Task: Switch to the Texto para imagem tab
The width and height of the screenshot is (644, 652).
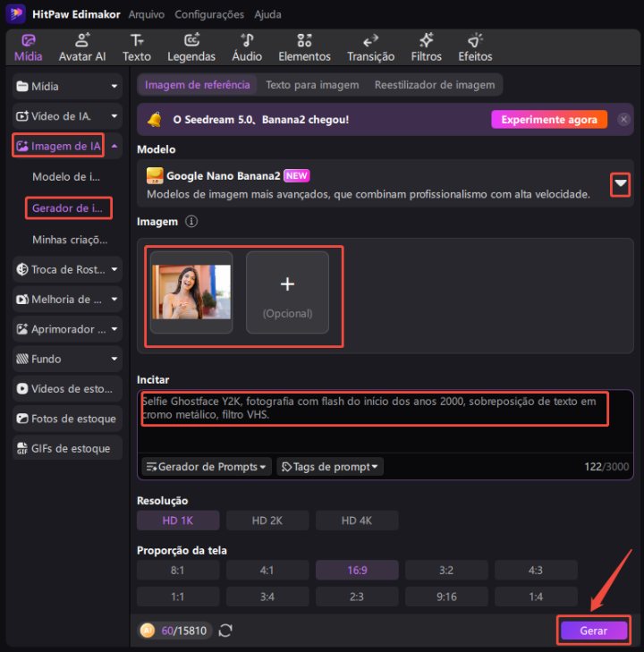Action: [312, 85]
